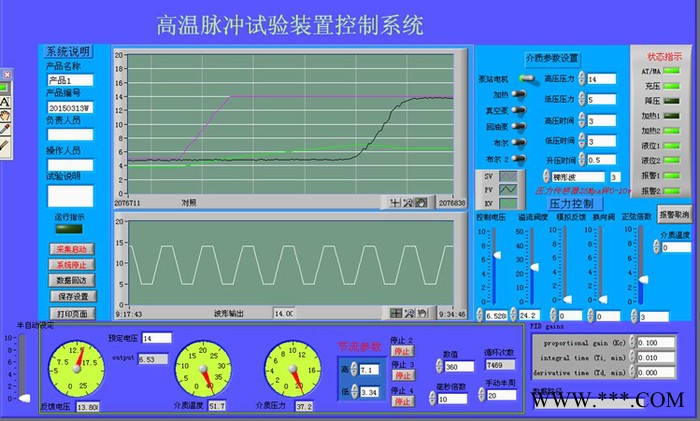Select pan hand tool on upper graph palette

tap(421, 203)
